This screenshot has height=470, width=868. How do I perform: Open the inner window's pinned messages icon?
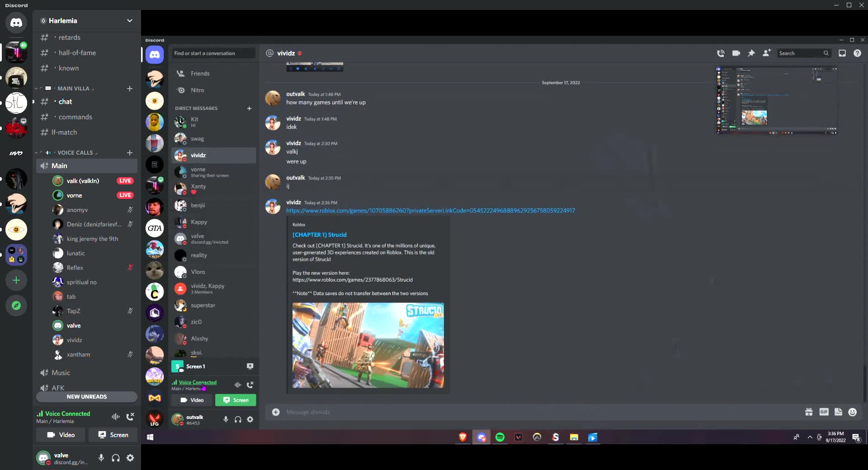click(x=751, y=53)
